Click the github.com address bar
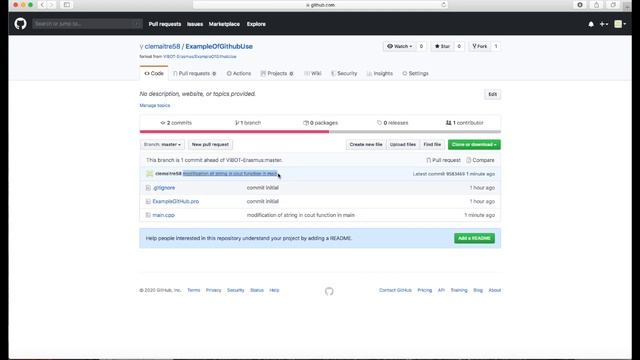This screenshot has width=640, height=360. [320, 5]
